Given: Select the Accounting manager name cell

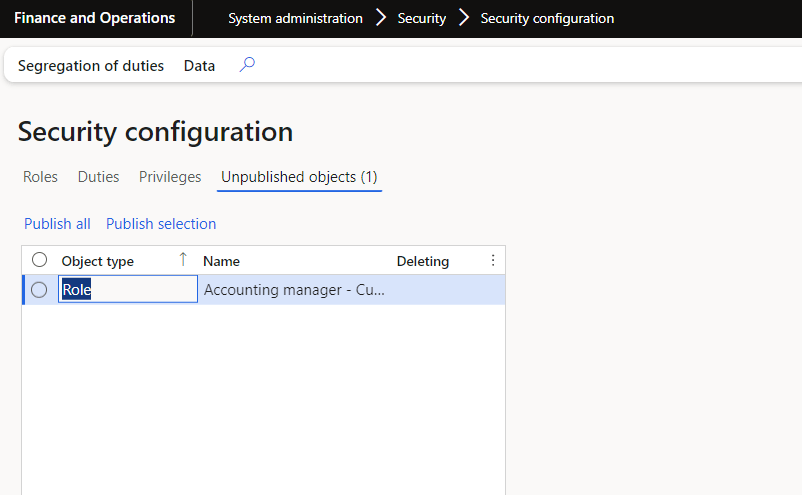Looking at the screenshot, I should pos(294,290).
